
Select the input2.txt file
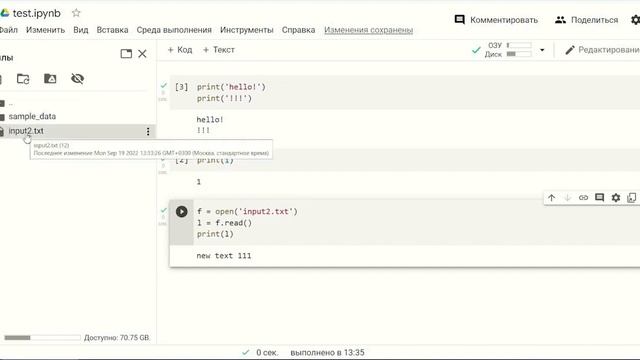(x=26, y=131)
